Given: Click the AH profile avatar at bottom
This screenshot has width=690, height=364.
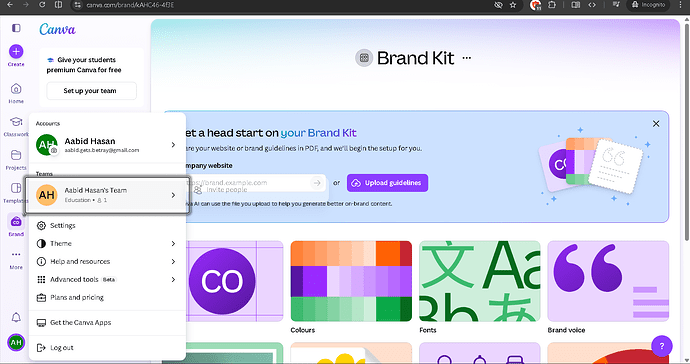Looking at the screenshot, I should point(16,342).
